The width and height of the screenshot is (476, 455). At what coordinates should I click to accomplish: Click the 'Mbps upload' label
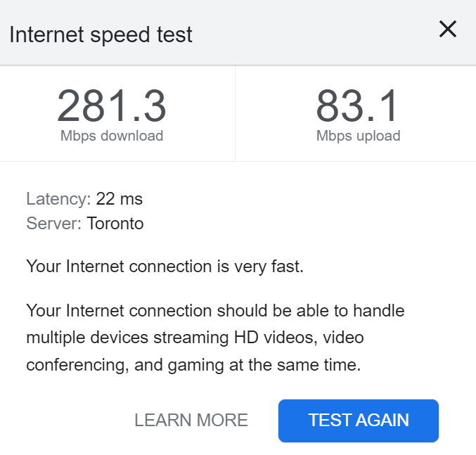(358, 136)
